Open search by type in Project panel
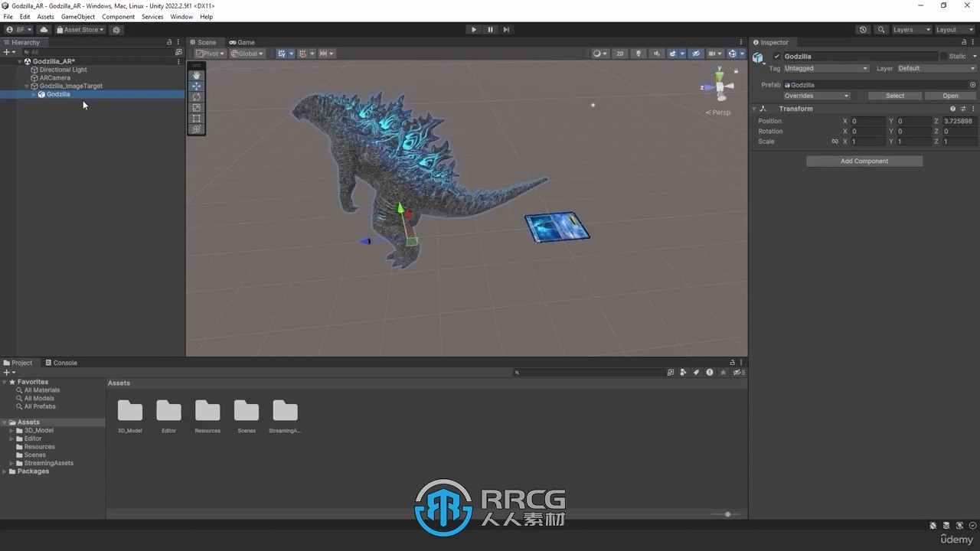The width and height of the screenshot is (980, 551). click(x=684, y=373)
